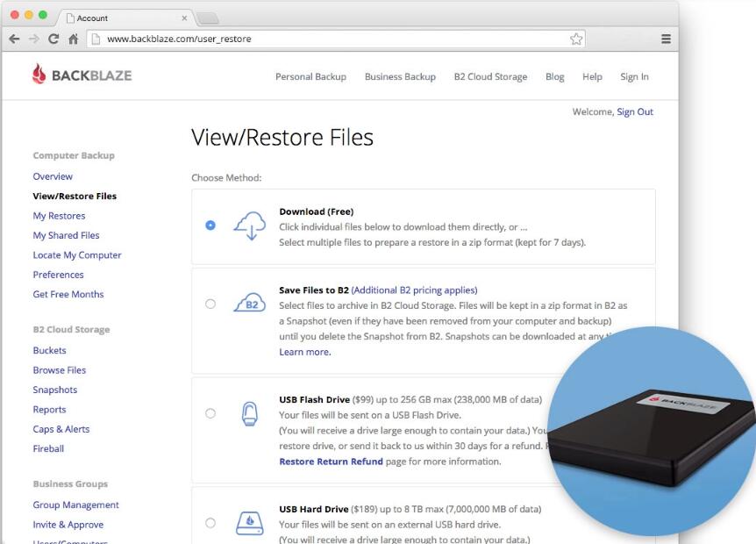Click Additional B2 pricing applies link
The image size is (756, 544).
pyautogui.click(x=414, y=290)
